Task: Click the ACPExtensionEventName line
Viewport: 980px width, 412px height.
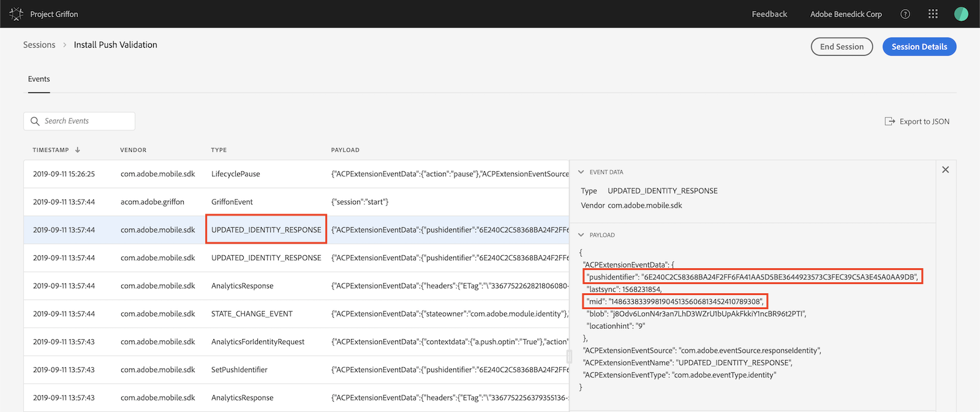Action: click(x=687, y=362)
